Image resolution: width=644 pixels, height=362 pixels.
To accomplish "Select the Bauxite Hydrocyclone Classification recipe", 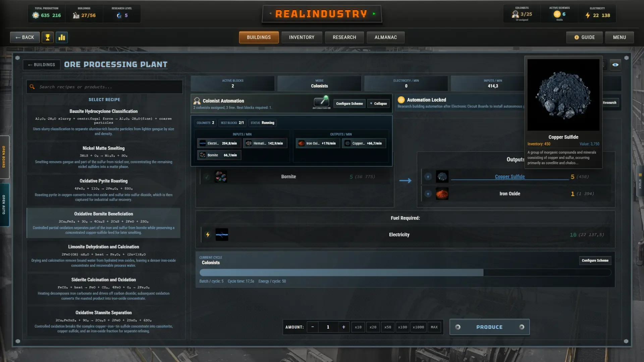I will 104,122.
